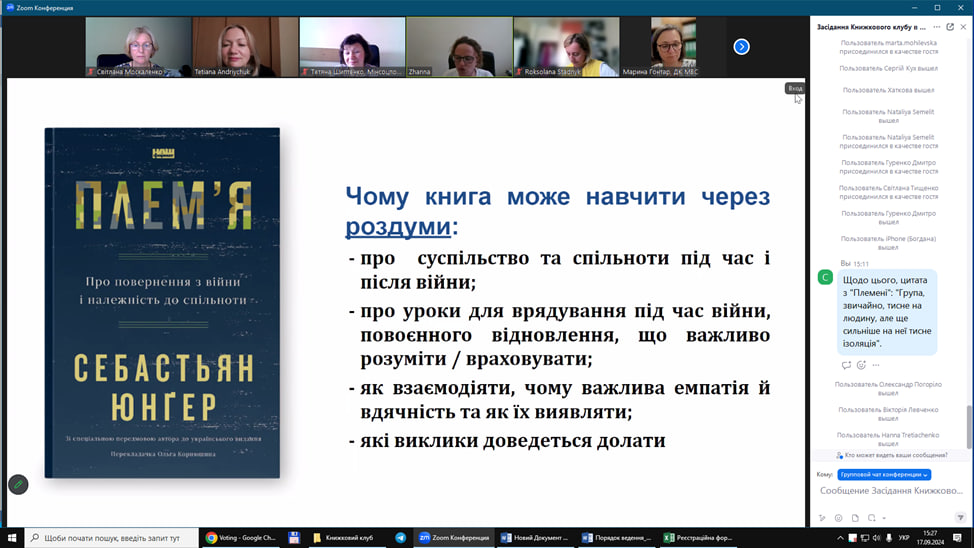Add emoji reaction to the message
The image size is (974, 548).
861,365
